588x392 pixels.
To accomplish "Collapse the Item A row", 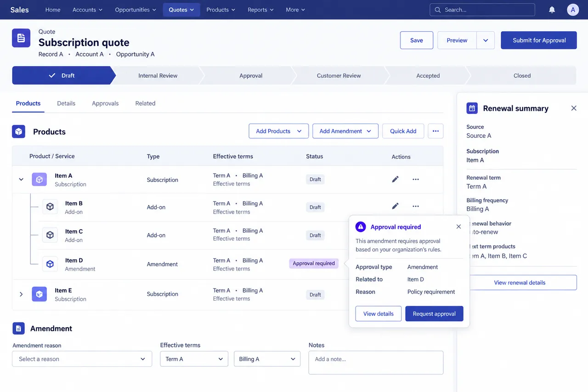I will click(21, 179).
